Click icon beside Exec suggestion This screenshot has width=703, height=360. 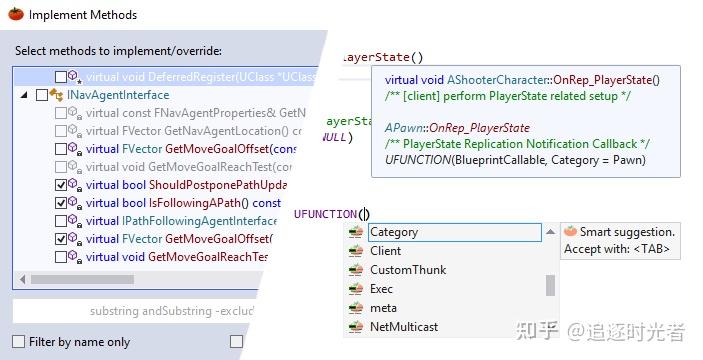[356, 289]
